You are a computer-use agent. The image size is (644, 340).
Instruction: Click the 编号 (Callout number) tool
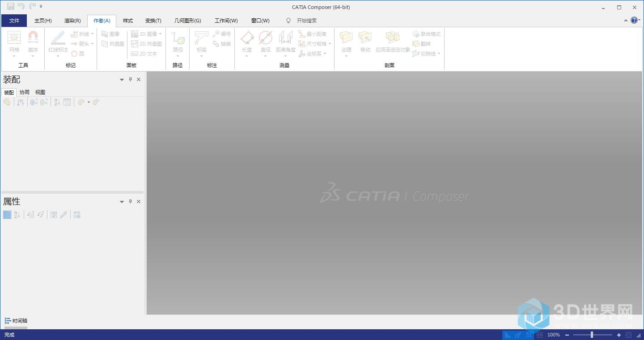222,34
